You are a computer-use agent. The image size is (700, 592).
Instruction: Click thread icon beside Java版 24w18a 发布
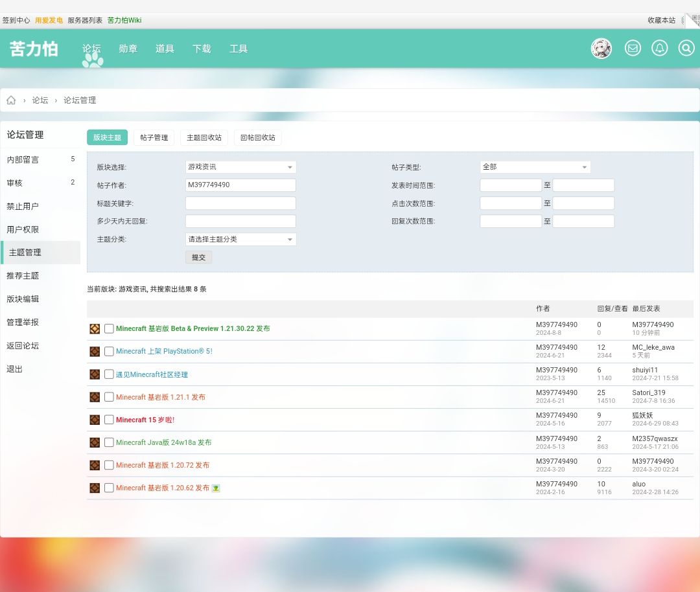pos(95,442)
